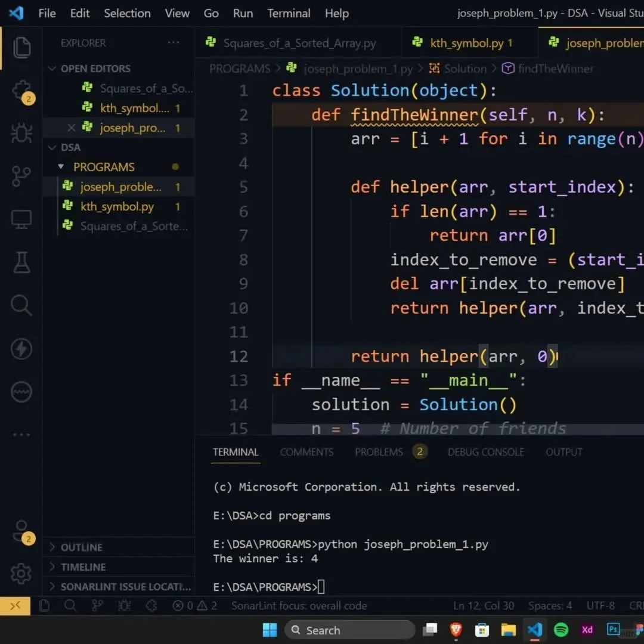
Task: Open the File menu
Action: click(x=47, y=13)
